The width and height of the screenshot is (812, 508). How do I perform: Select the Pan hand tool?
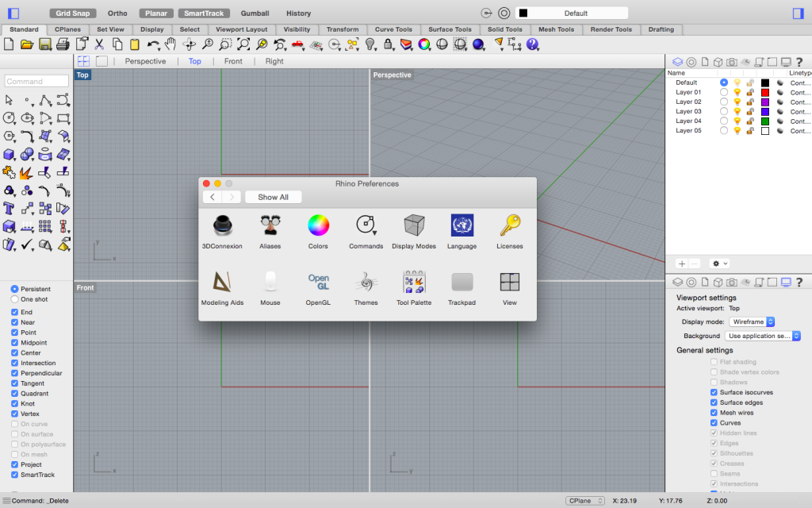(x=170, y=44)
